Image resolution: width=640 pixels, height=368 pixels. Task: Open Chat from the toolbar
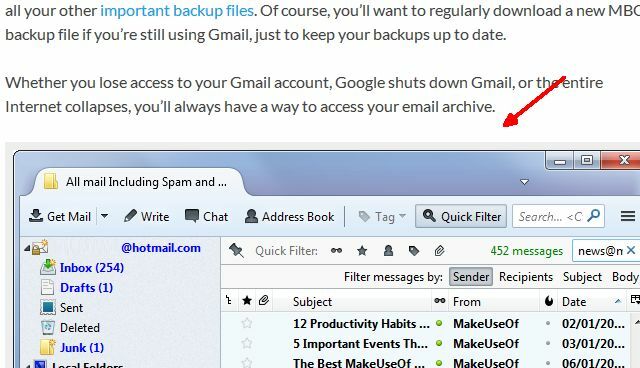coord(206,216)
